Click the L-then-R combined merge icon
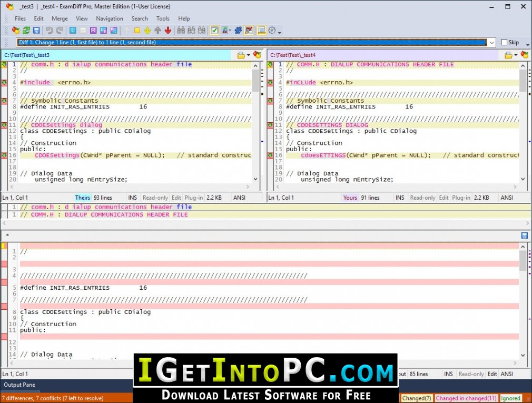 click(x=103, y=31)
